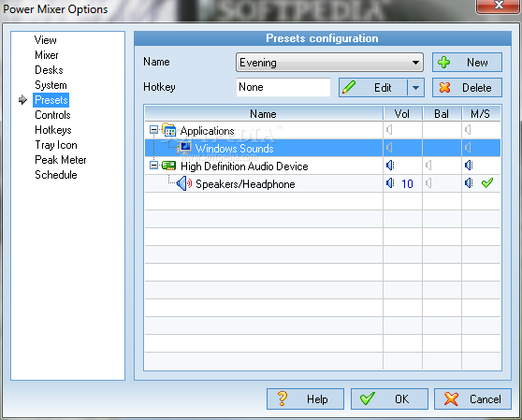Select the Presets section

51,100
